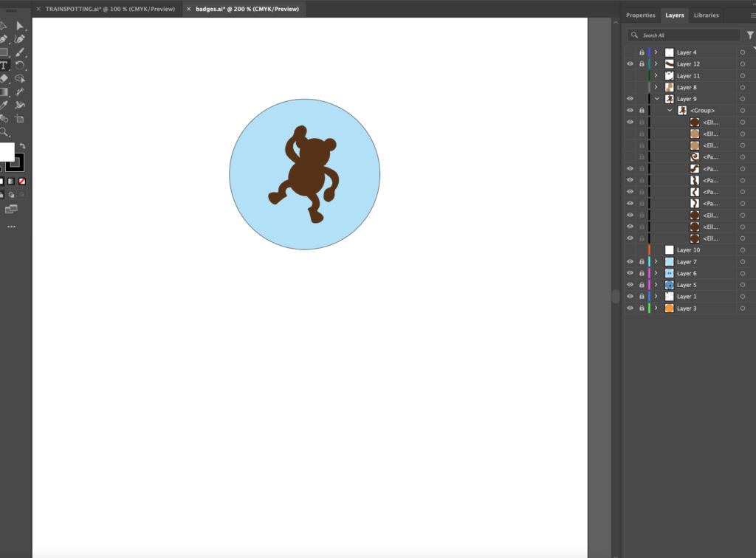Click the filter funnel icon in Layers panel
The width and height of the screenshot is (756, 558).
750,35
